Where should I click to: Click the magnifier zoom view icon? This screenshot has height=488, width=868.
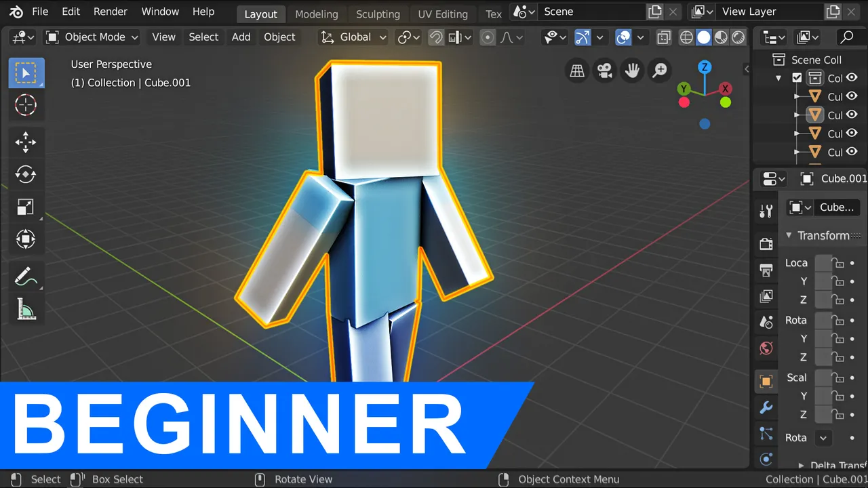659,70
